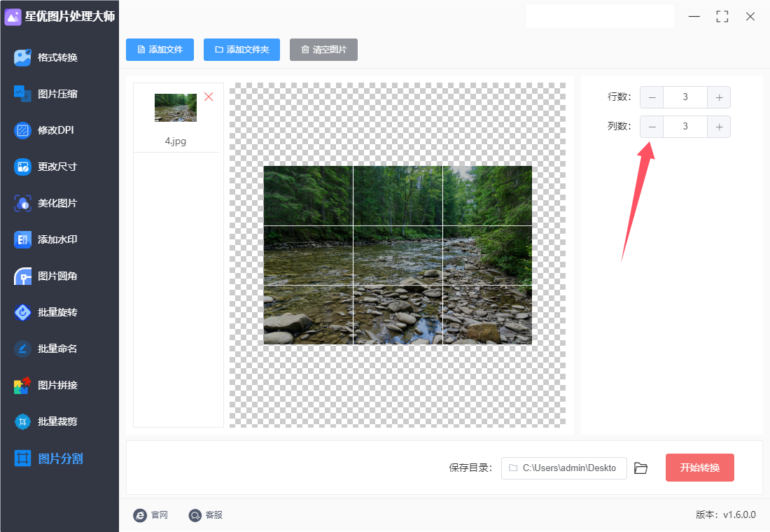Click the 清空图片 clear images button
Image resolution: width=770 pixels, height=532 pixels.
(x=323, y=50)
